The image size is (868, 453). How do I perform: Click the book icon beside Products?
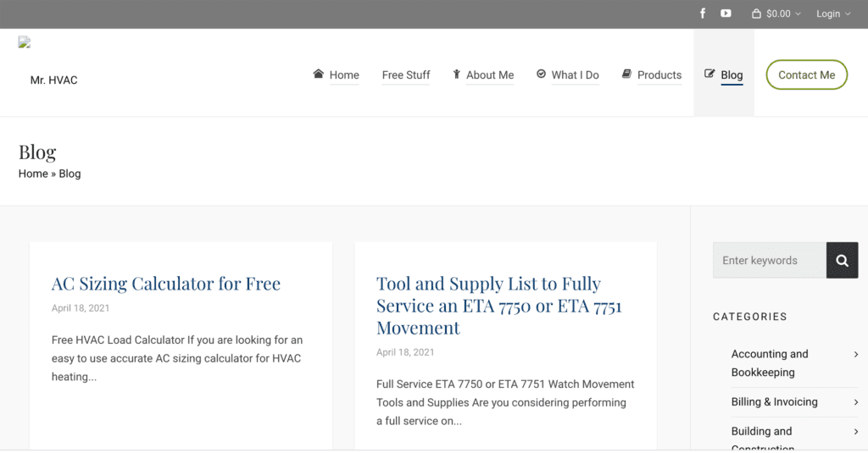[x=626, y=74]
